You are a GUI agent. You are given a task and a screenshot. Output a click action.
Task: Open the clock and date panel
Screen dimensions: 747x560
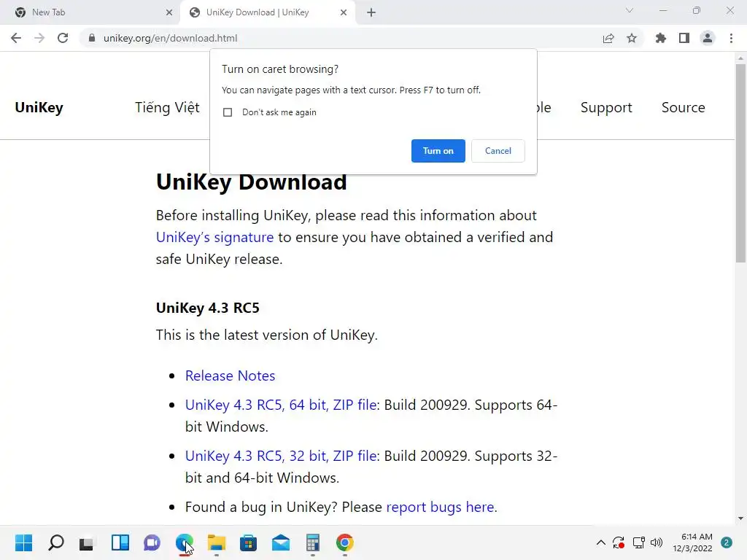tap(692, 542)
